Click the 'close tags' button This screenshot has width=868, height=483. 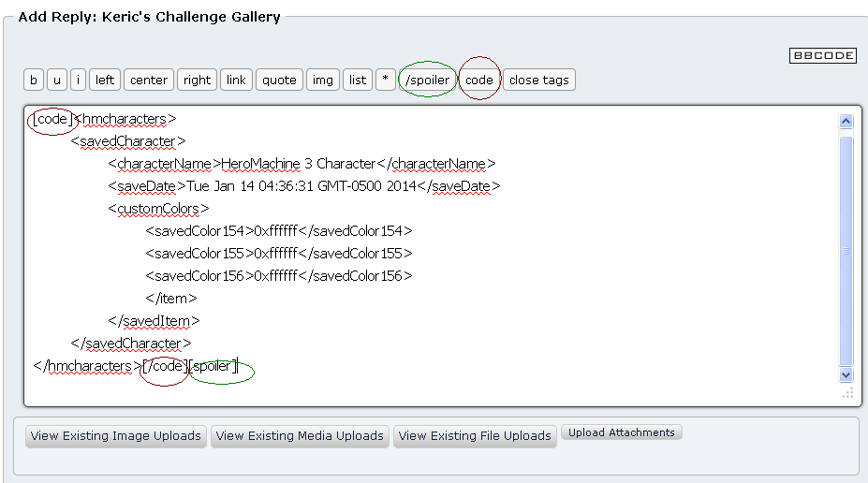pos(538,80)
